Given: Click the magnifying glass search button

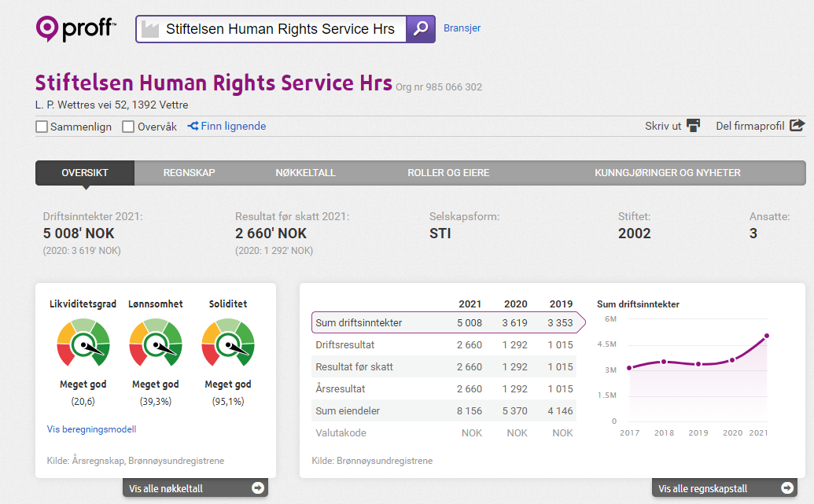Looking at the screenshot, I should [x=421, y=29].
